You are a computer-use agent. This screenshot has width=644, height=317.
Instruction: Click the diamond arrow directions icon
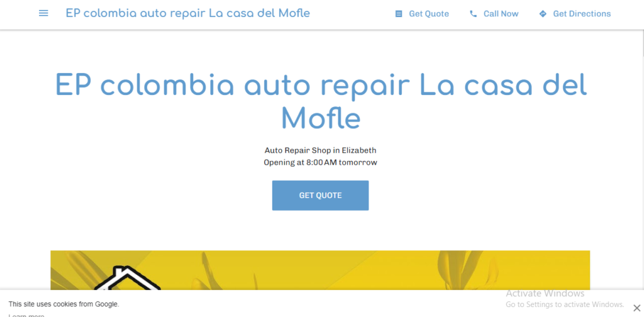coord(543,14)
